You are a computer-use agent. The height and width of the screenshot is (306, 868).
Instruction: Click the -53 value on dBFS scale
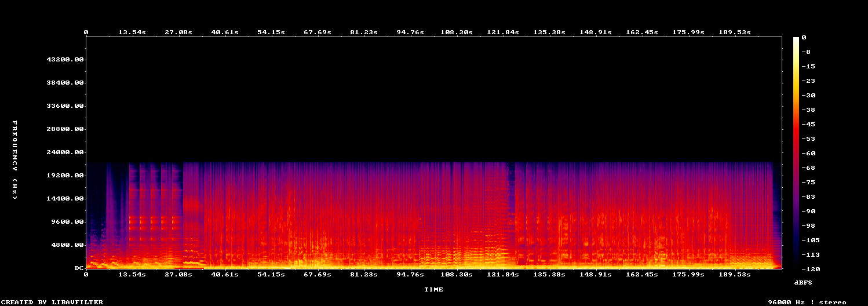[808, 139]
